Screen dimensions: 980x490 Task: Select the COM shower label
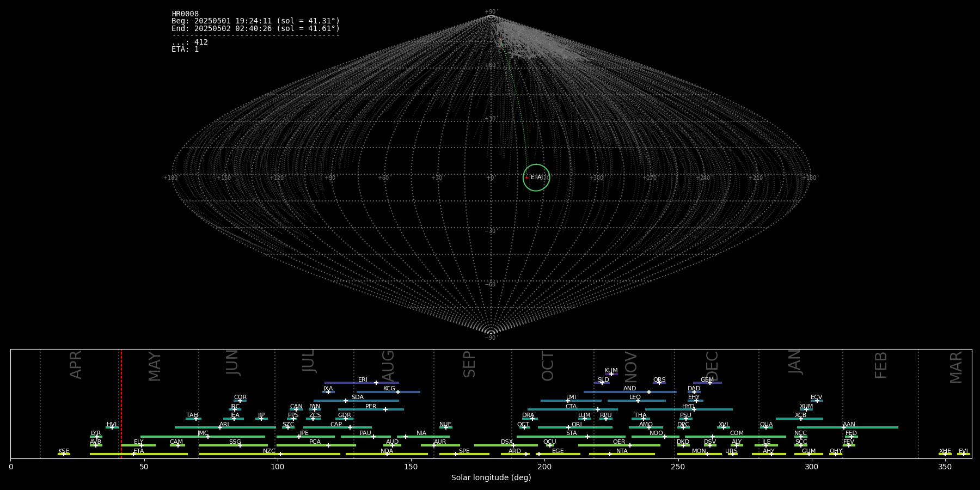(x=737, y=433)
